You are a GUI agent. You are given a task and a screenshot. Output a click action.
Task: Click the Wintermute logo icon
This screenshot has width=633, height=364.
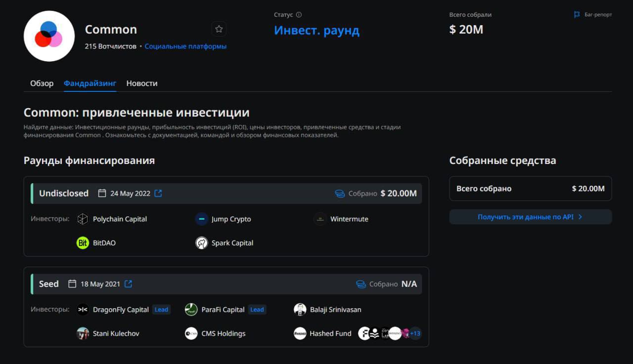(x=320, y=219)
